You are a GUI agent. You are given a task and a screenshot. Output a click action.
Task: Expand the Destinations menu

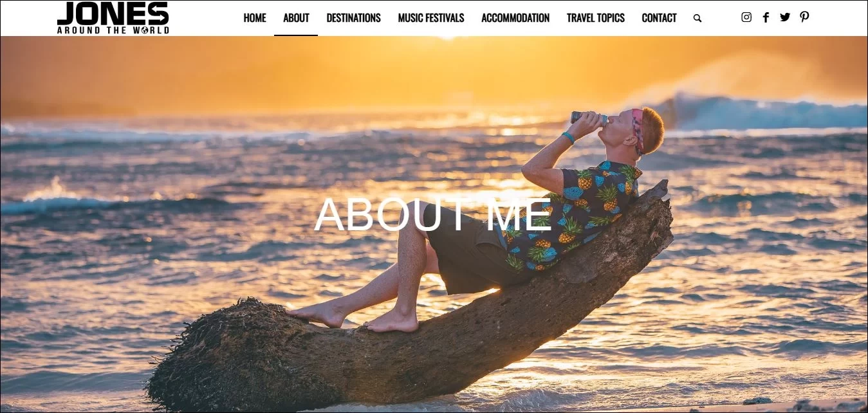point(353,18)
